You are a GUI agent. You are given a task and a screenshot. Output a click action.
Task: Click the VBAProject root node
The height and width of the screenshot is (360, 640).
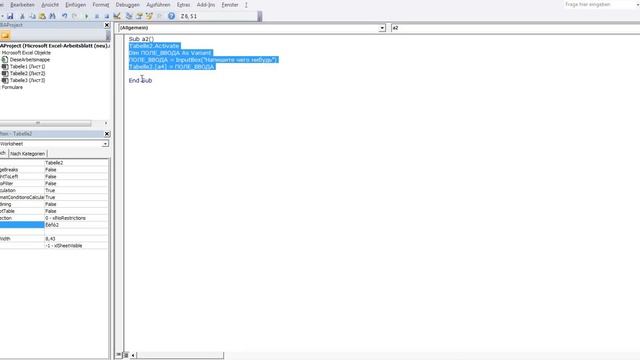coord(55,46)
